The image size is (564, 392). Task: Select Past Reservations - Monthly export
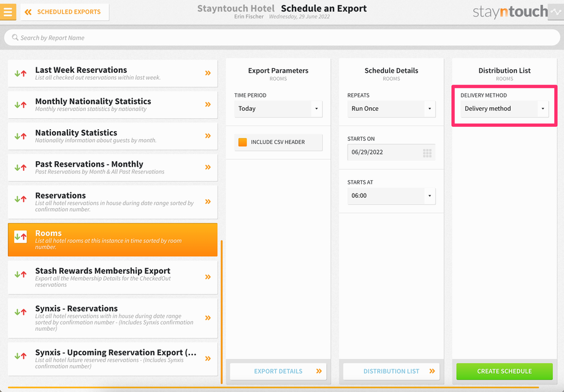tap(113, 167)
